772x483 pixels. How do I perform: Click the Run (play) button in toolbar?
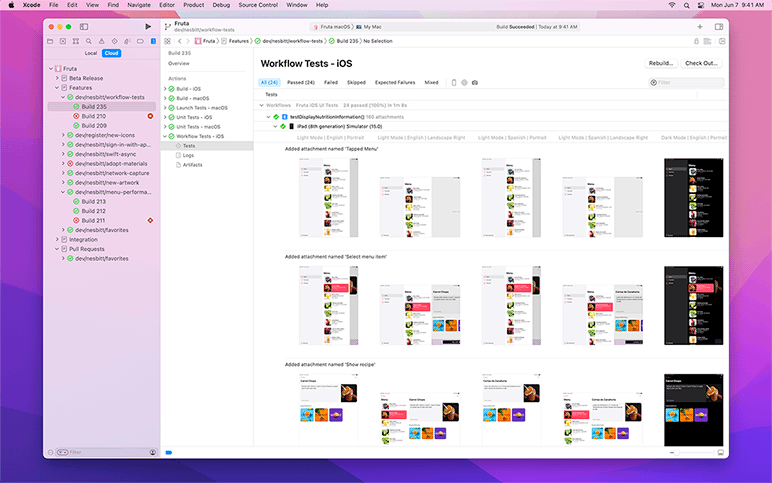(x=148, y=26)
